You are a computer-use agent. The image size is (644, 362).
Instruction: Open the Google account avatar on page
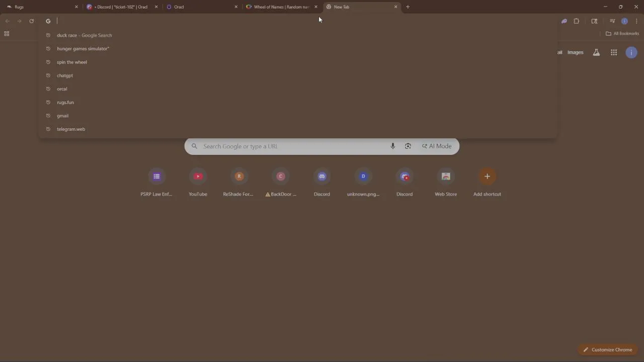631,52
